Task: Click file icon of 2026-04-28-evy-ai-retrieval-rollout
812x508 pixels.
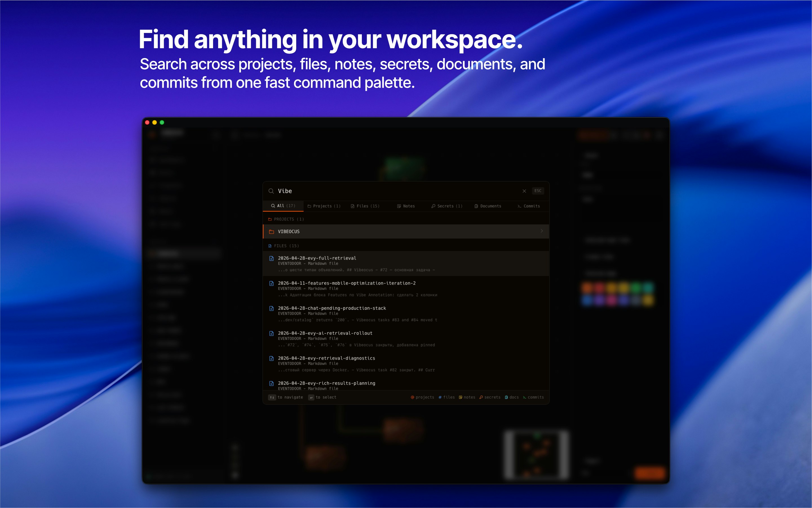Action: click(272, 333)
